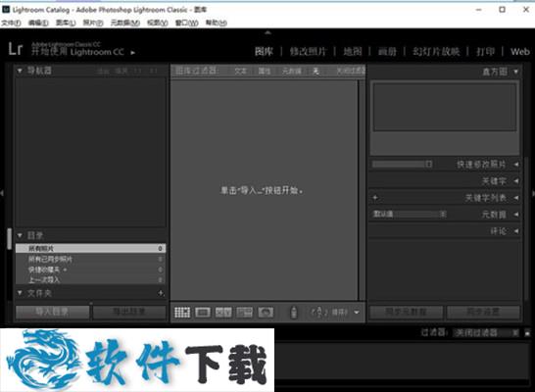Click the 导入 button in left panel
Screen dimensions: 535x392
(53, 312)
